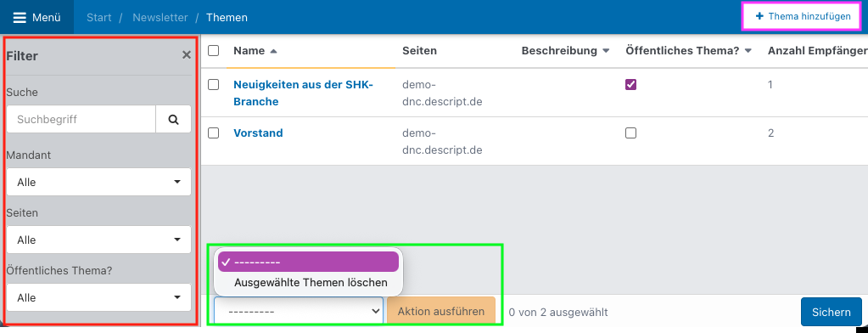Uncheck public topic for Neuigkeiten row
This screenshot has width=868, height=333.
click(630, 85)
